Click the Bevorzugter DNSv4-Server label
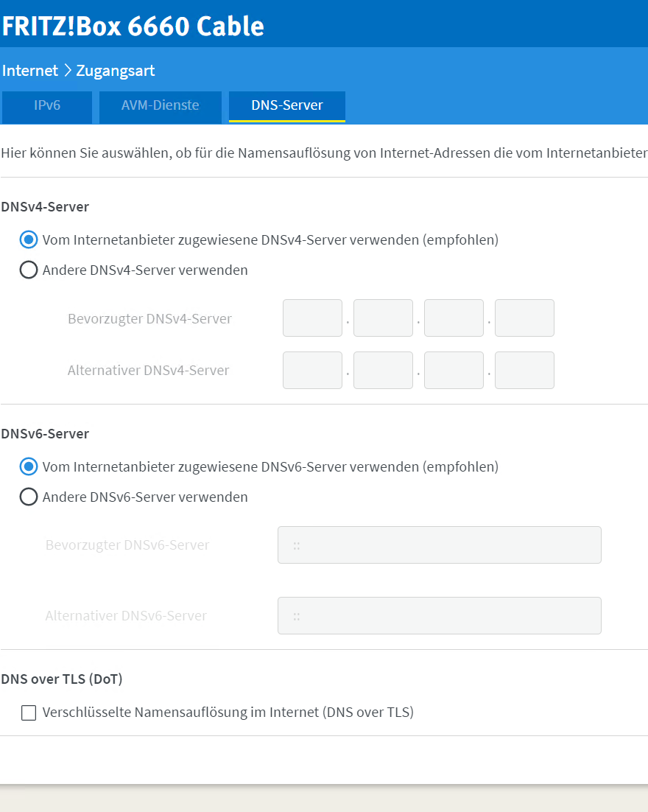The height and width of the screenshot is (812, 648). click(149, 318)
